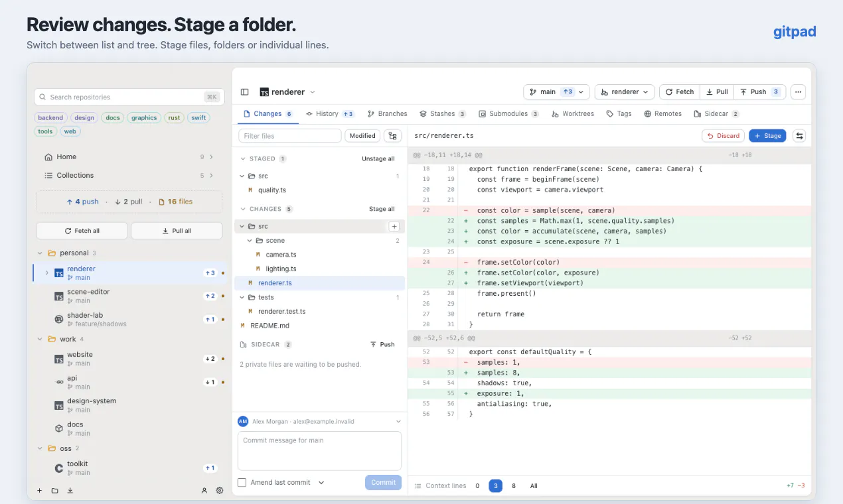Show All context lines
This screenshot has height=504, width=843.
pyautogui.click(x=534, y=486)
